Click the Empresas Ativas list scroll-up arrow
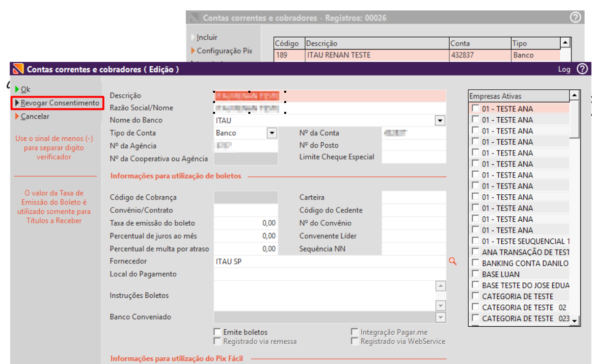 click(x=574, y=96)
